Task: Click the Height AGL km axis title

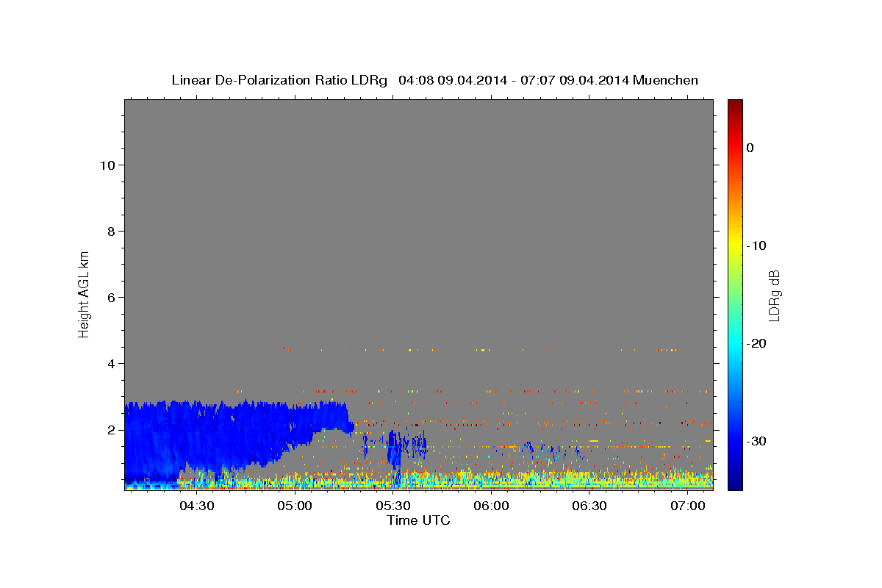Action: tap(84, 294)
